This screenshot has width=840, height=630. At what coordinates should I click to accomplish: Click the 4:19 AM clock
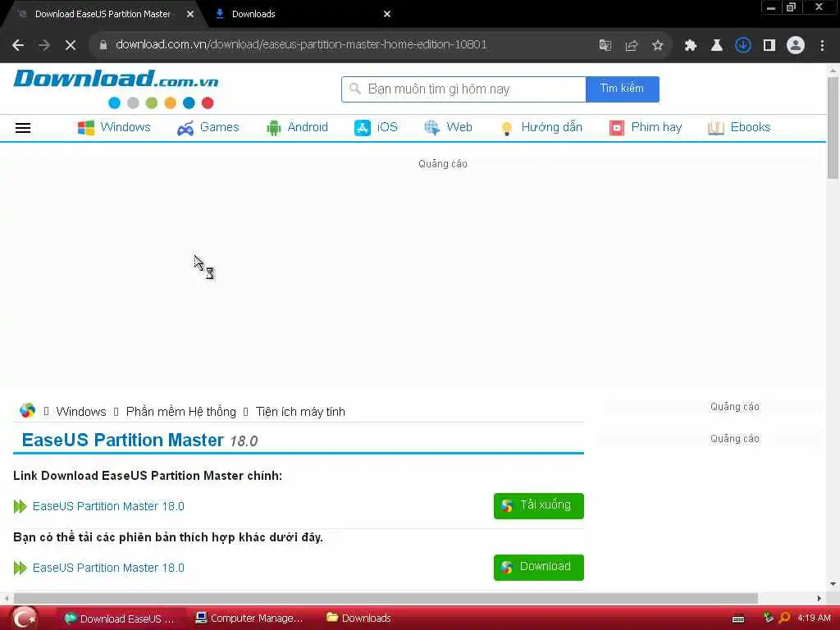(x=814, y=618)
